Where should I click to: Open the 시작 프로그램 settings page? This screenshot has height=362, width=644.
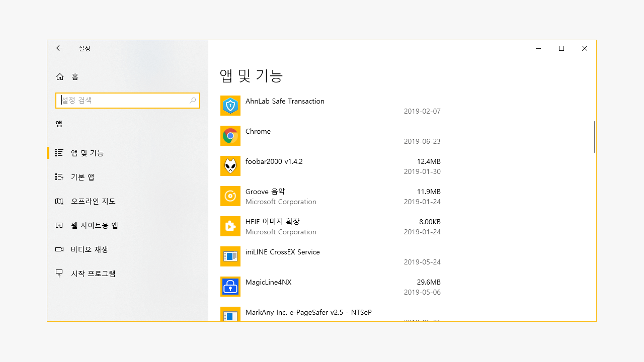coord(128,274)
